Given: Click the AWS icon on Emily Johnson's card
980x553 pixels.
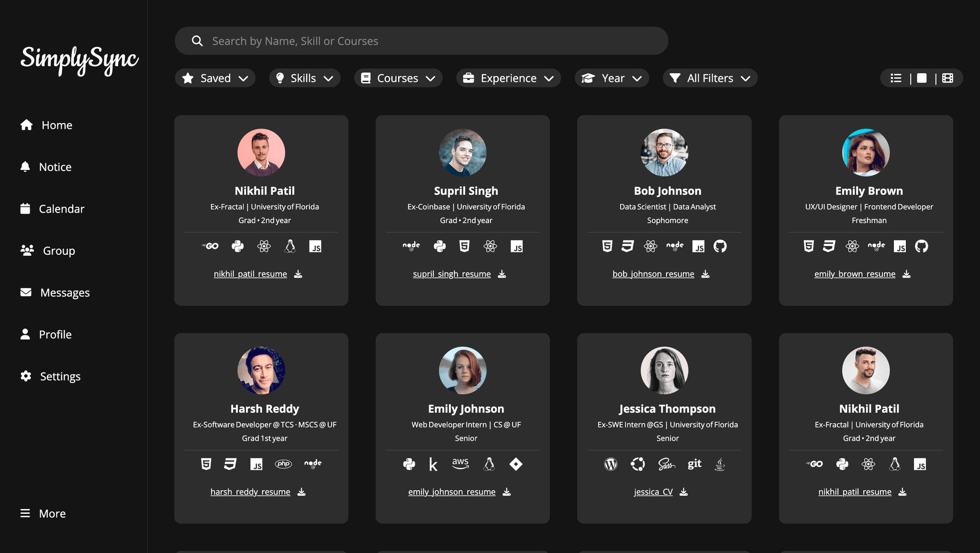Looking at the screenshot, I should click(x=460, y=464).
